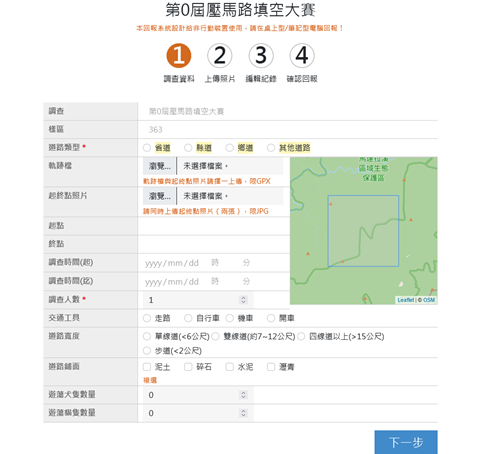Check 水泥 pavement checkbox

pyautogui.click(x=230, y=367)
